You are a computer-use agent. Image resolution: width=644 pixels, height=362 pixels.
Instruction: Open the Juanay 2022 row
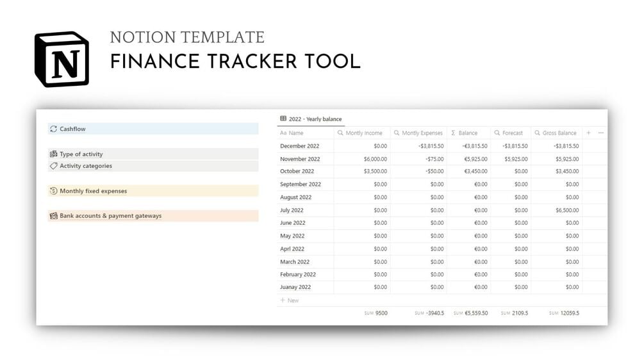pyautogui.click(x=295, y=287)
